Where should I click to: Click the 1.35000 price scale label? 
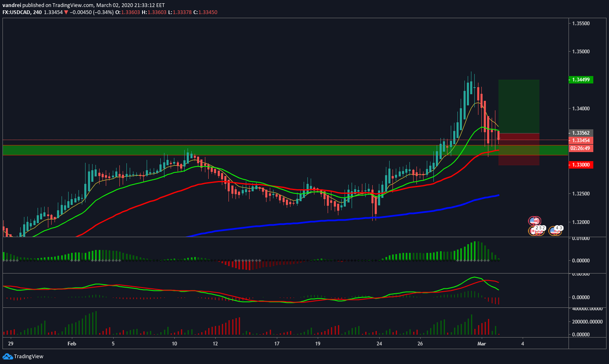pyautogui.click(x=581, y=52)
